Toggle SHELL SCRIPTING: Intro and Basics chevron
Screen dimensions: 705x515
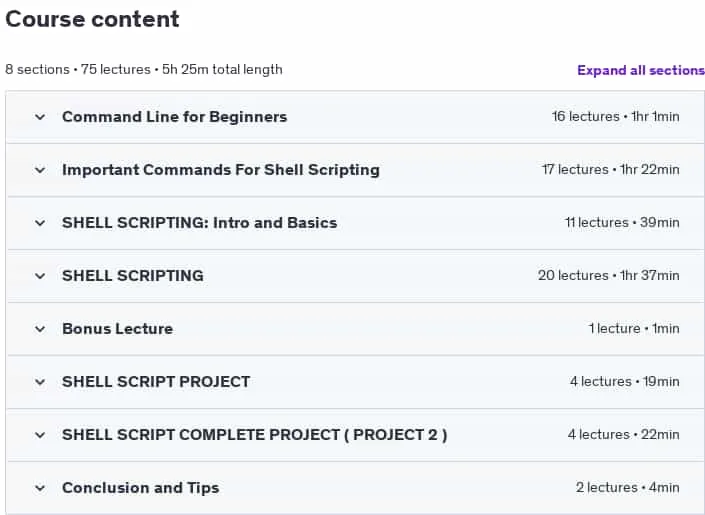coord(40,223)
